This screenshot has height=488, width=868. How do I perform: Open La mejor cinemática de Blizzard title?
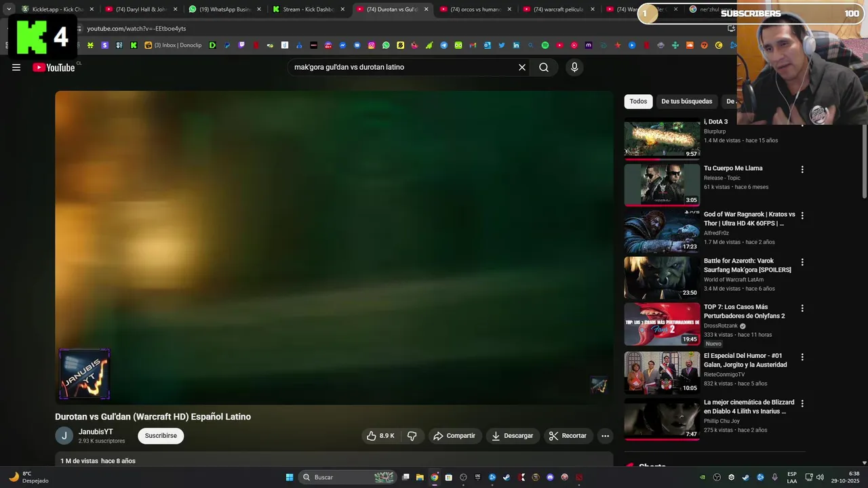pos(749,407)
